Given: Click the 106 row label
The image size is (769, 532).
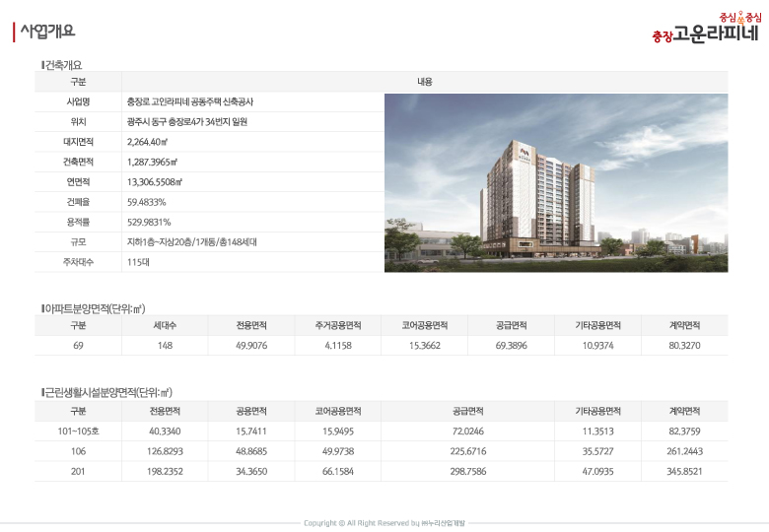Looking at the screenshot, I should click(x=78, y=451).
